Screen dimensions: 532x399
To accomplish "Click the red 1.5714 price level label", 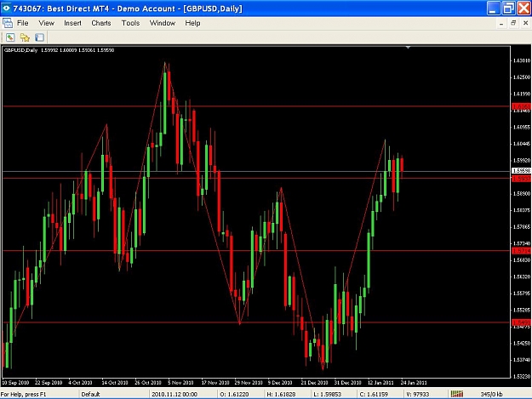I will point(521,251).
